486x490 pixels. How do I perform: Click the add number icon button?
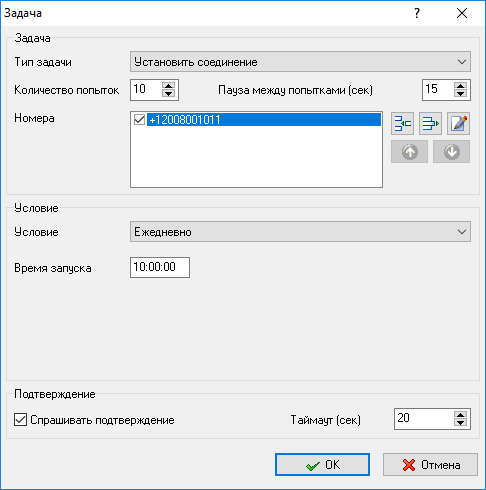pyautogui.click(x=402, y=124)
